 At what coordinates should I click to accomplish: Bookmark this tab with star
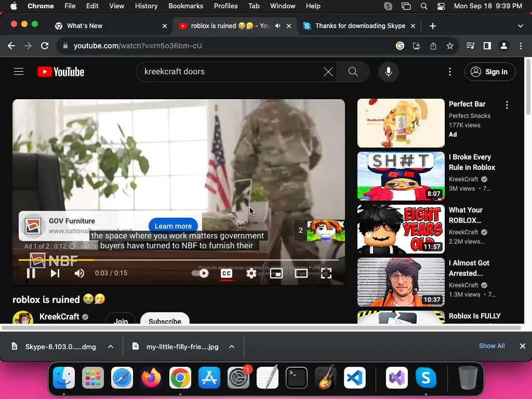click(450, 46)
